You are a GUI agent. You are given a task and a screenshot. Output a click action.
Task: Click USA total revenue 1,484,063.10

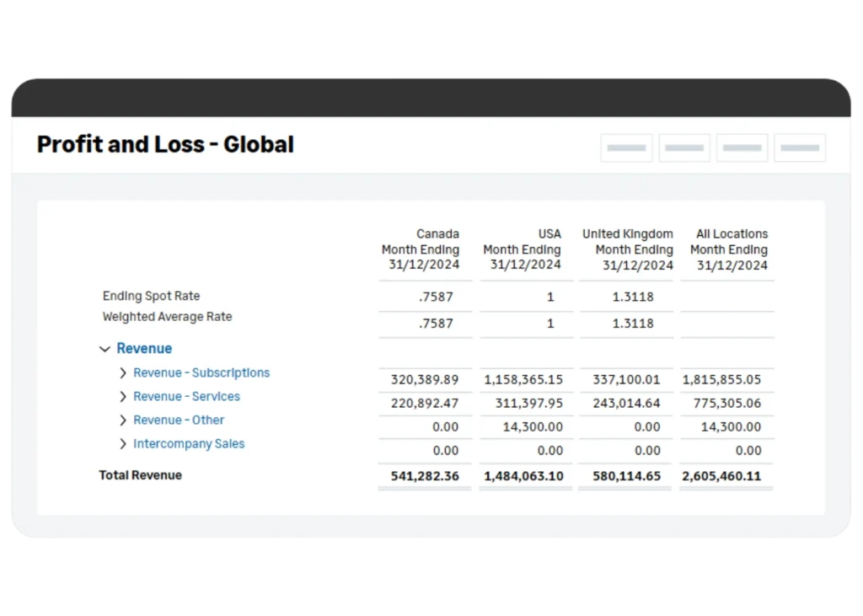(x=523, y=476)
